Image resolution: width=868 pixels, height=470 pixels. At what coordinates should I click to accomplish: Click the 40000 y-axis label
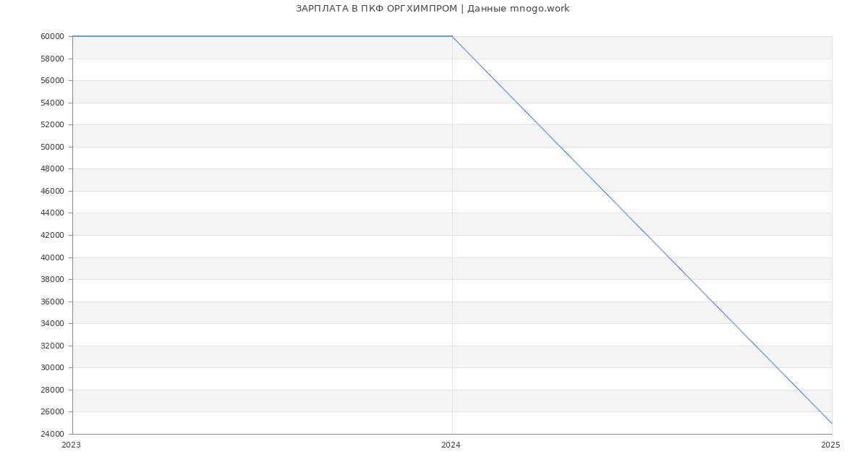pyautogui.click(x=54, y=257)
